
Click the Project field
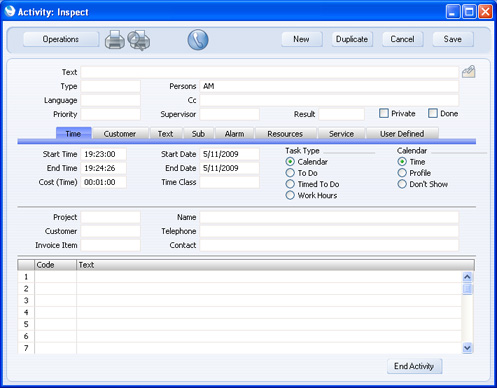110,217
